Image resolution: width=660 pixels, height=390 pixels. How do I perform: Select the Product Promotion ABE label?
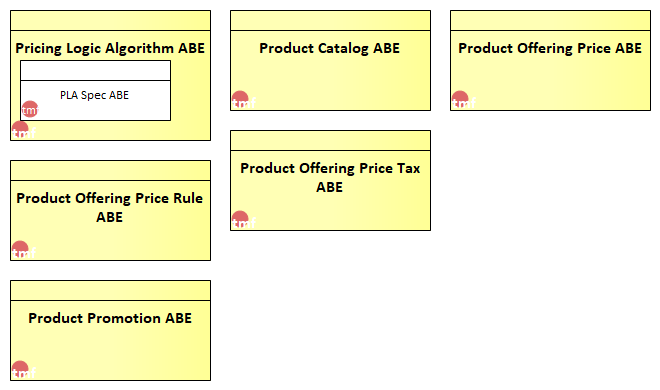110,318
